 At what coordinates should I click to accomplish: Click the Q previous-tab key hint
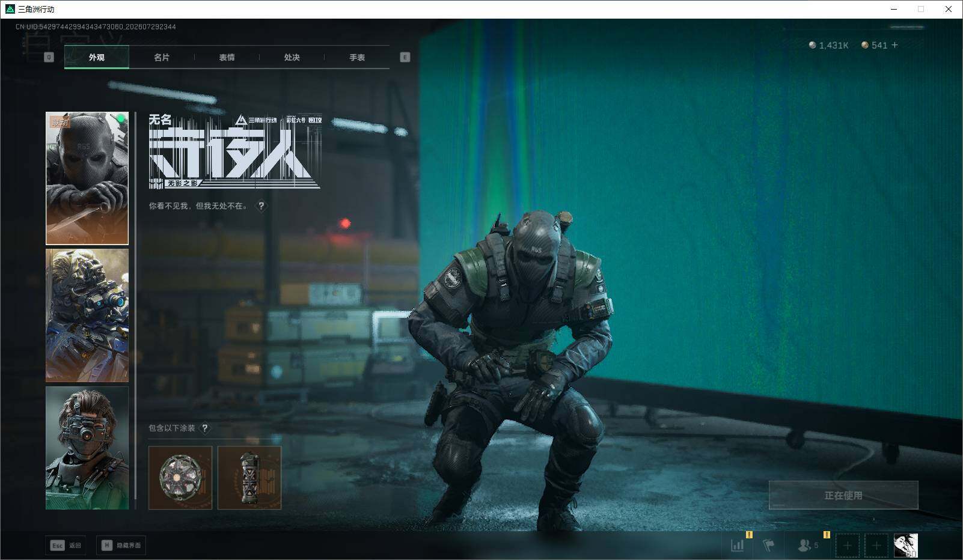click(x=49, y=57)
